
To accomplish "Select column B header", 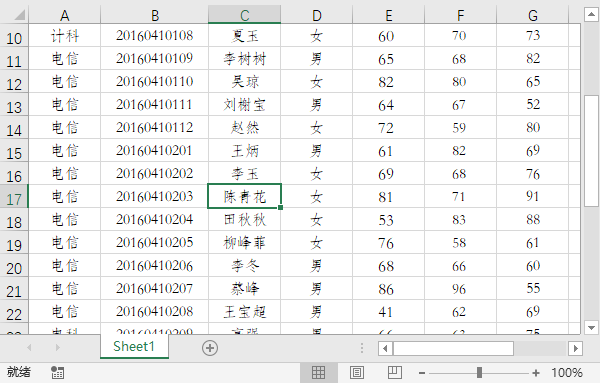I will [155, 15].
